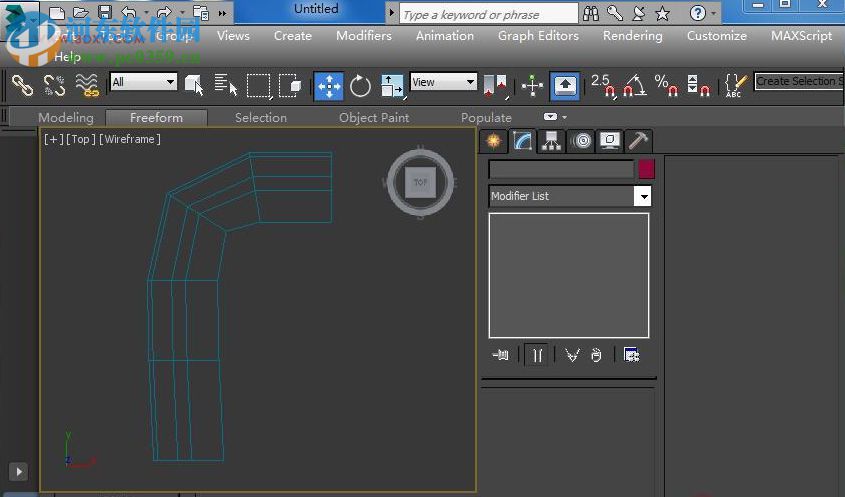Viewport: 845px width, 497px height.
Task: Expand the Undo history dropdown arrow
Action: [x=146, y=12]
